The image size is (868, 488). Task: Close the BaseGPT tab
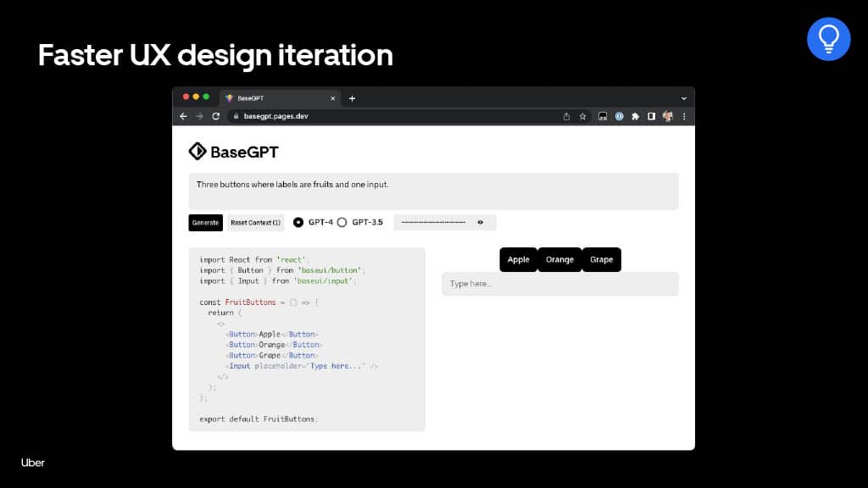click(332, 98)
